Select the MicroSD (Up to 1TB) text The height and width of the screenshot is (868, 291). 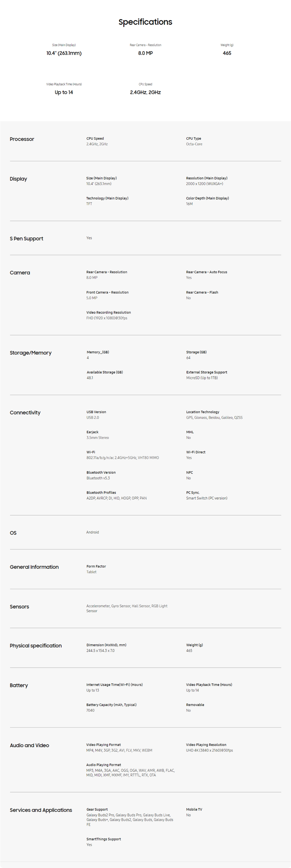tap(202, 378)
